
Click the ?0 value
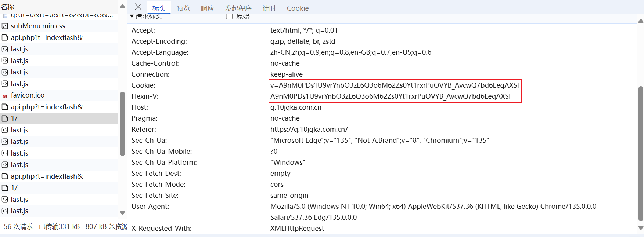(274, 151)
